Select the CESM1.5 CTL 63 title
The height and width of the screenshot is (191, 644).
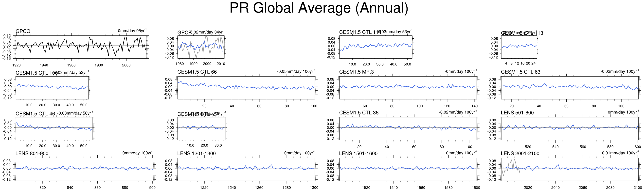pyautogui.click(x=520, y=72)
